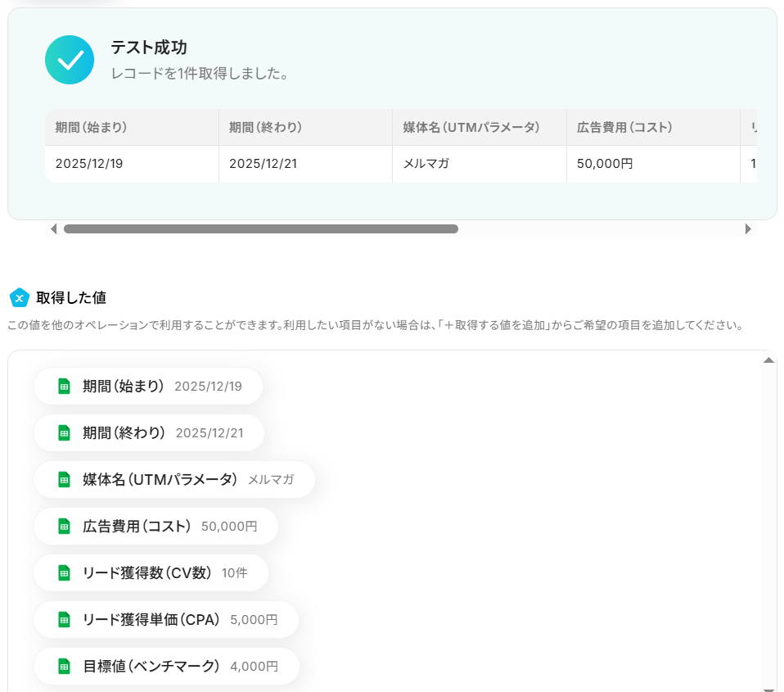The width and height of the screenshot is (784, 692).
Task: Click the horizontal scrollbar left arrow
Action: point(53,228)
